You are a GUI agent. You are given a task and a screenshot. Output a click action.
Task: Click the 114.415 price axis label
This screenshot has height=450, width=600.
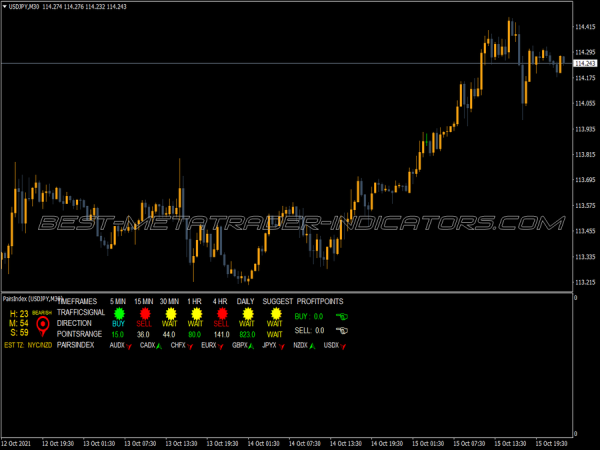pyautogui.click(x=585, y=27)
